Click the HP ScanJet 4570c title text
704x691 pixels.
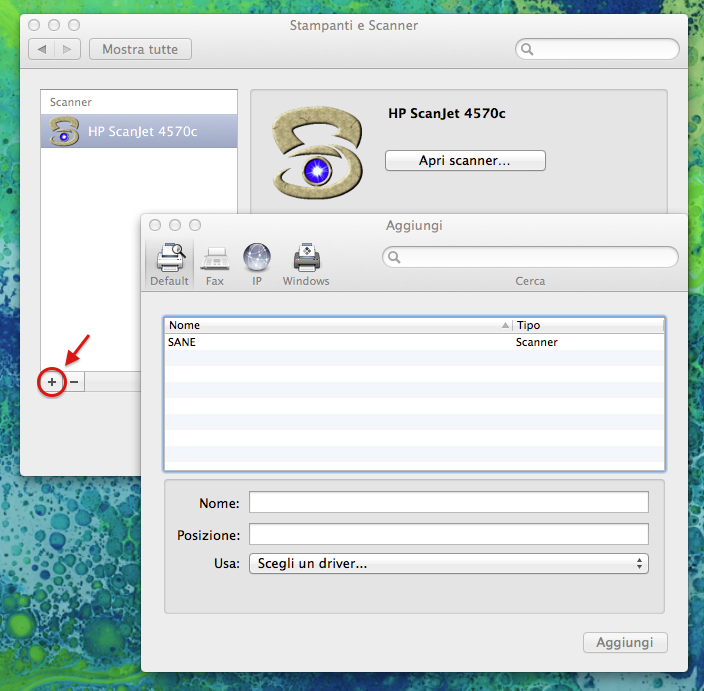tap(447, 113)
